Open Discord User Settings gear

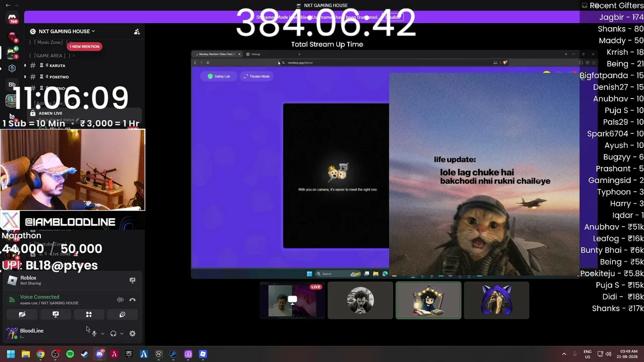pos(132,333)
